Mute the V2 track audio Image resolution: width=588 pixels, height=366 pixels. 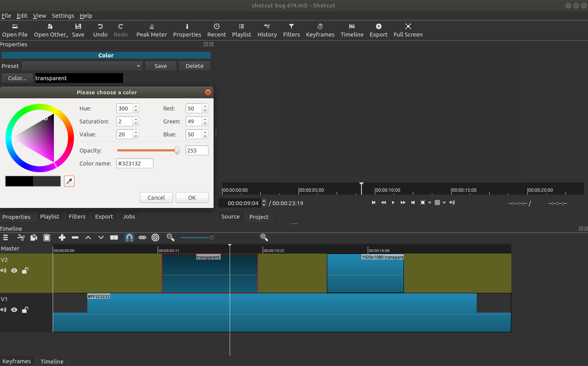(3, 270)
